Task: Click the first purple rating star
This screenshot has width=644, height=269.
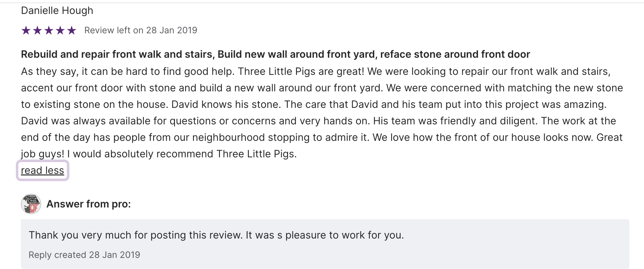Action: (26, 30)
